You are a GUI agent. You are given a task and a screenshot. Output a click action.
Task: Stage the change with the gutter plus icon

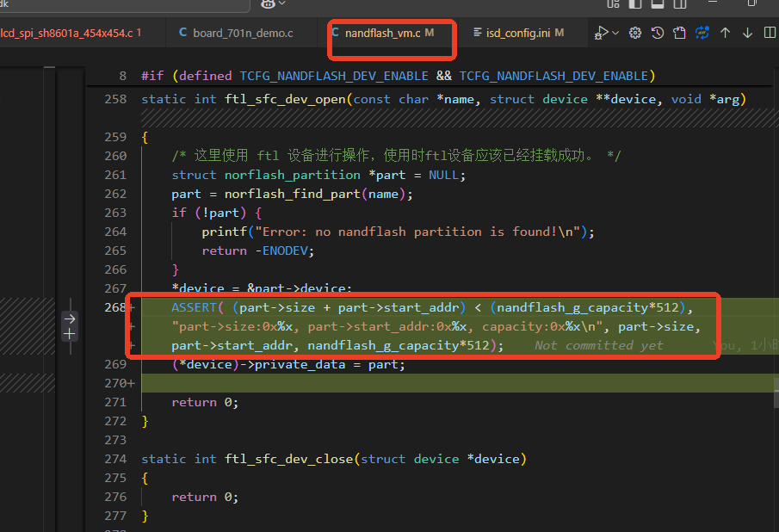(x=70, y=334)
